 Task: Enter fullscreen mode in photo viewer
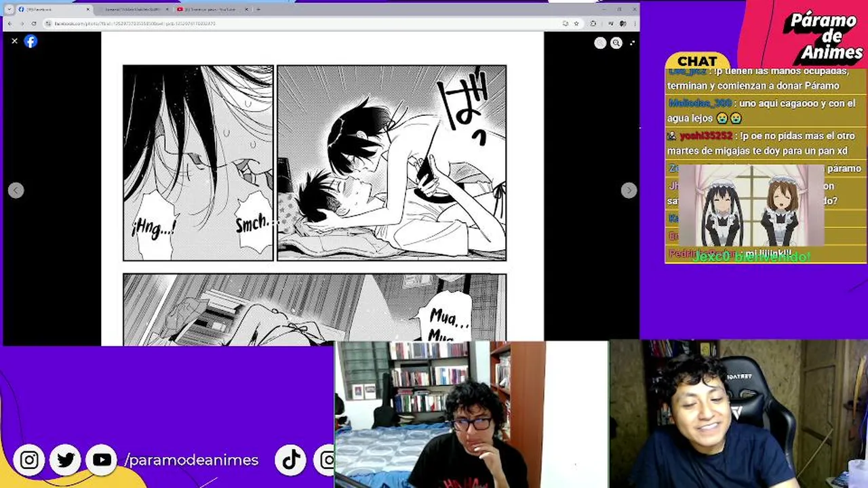tap(632, 43)
